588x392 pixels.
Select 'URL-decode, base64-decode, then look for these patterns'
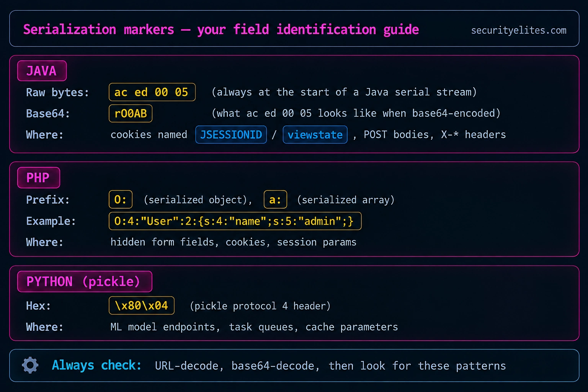pyautogui.click(x=330, y=366)
